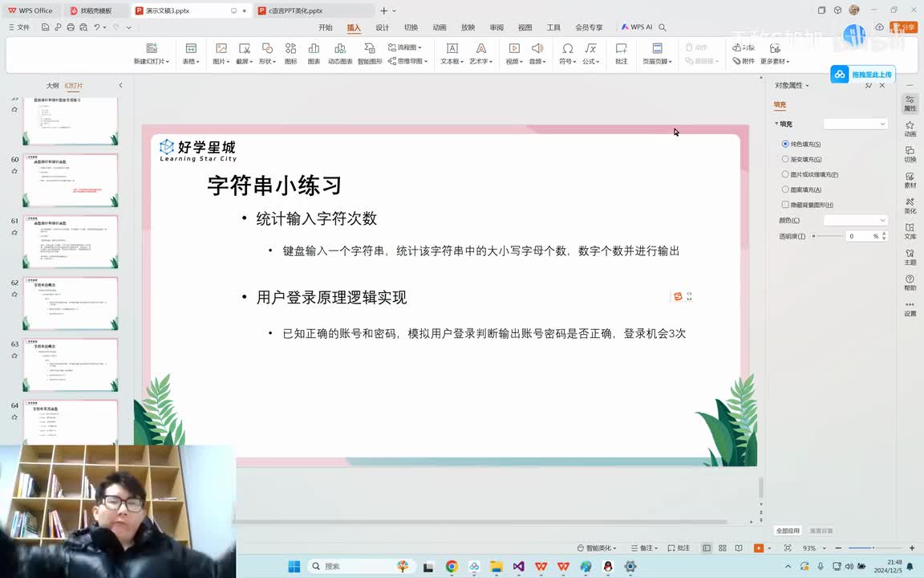Open the 颜色 color dropdown
Image resolution: width=924 pixels, height=578 pixels.
(x=856, y=220)
